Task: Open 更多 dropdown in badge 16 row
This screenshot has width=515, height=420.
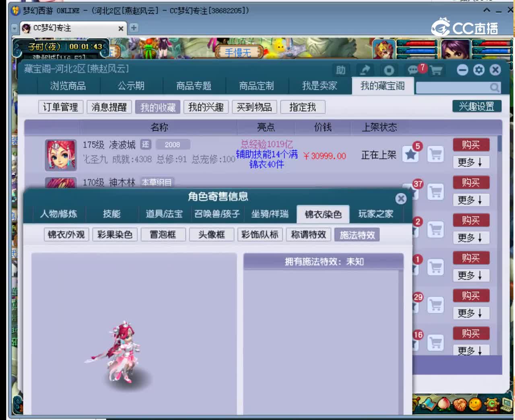Action: 471,350
